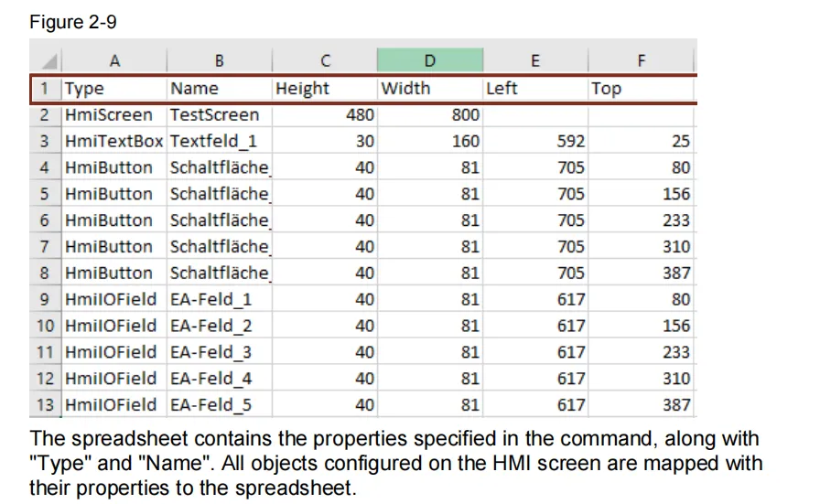Screen dimensions: 820x504
Task: Click the "Type" header cell
Action: tap(114, 89)
